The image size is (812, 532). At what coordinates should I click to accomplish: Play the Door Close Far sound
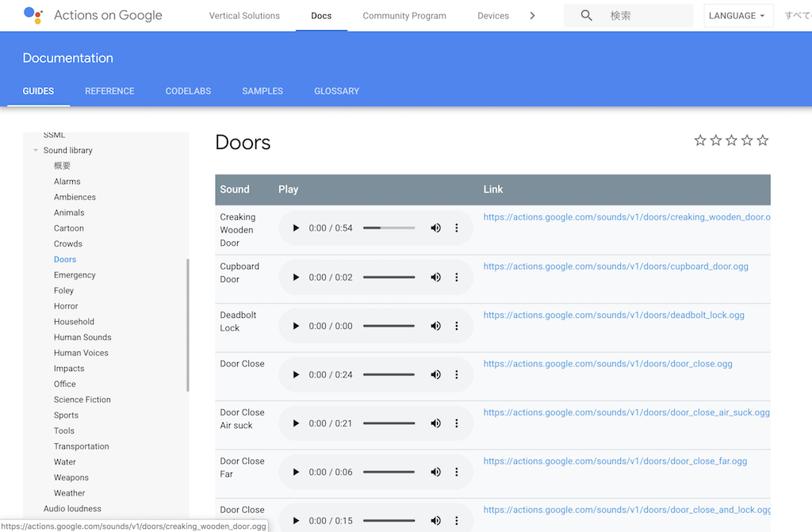tap(296, 472)
